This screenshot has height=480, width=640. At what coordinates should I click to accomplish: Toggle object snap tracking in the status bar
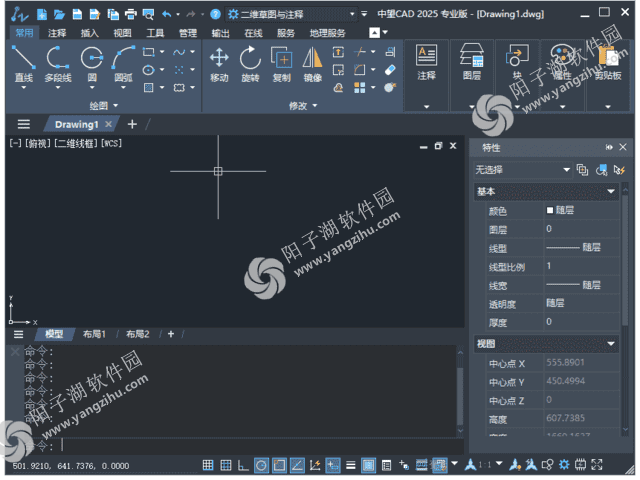[x=297, y=465]
